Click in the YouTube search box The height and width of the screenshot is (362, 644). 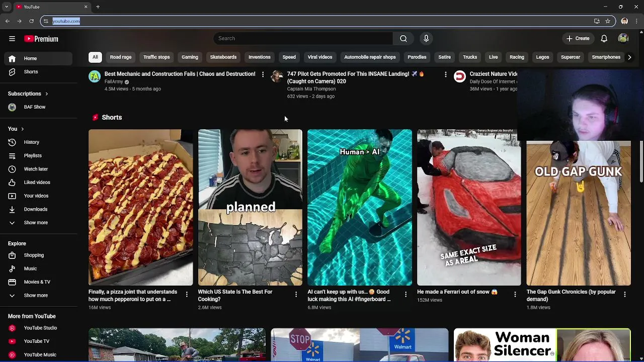pyautogui.click(x=303, y=38)
